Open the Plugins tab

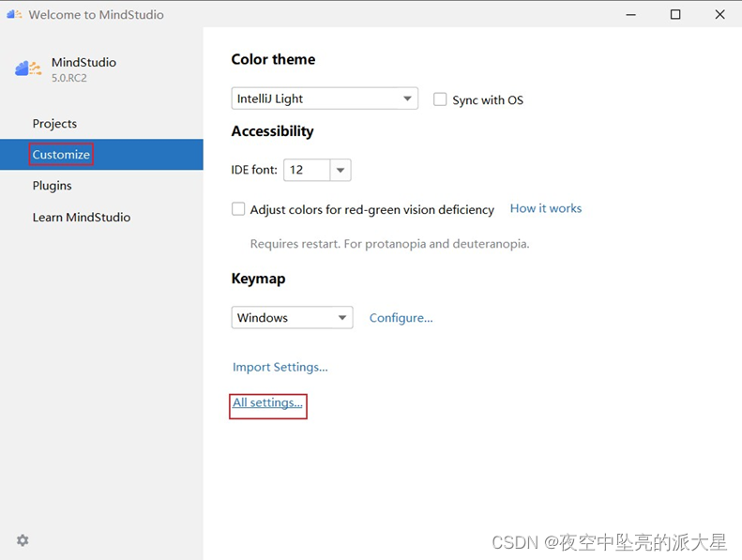tap(52, 186)
